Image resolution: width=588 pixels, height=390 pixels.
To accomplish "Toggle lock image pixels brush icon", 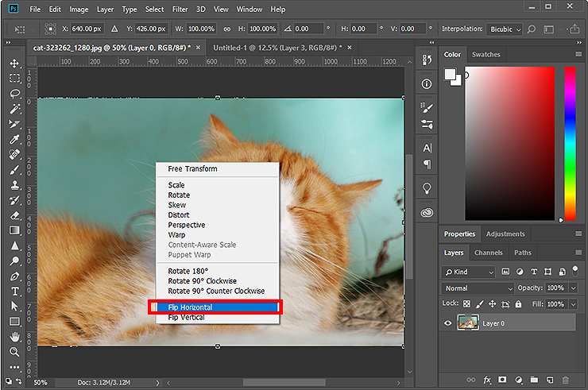I will 480,303.
